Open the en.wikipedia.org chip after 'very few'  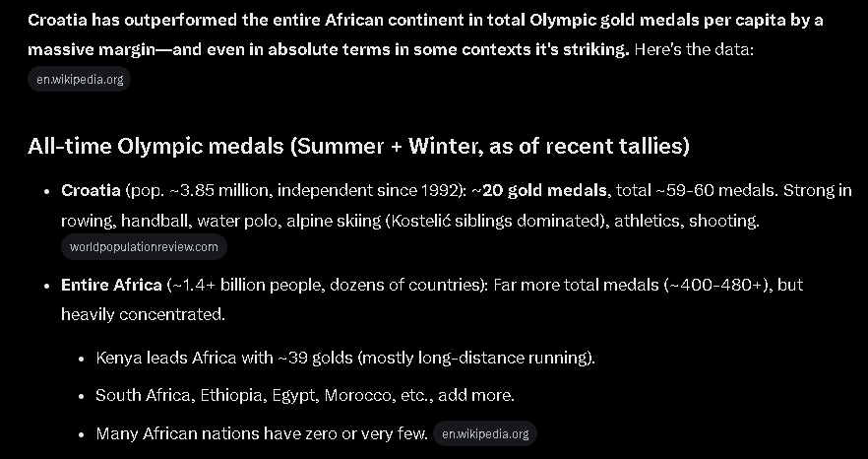[485, 433]
